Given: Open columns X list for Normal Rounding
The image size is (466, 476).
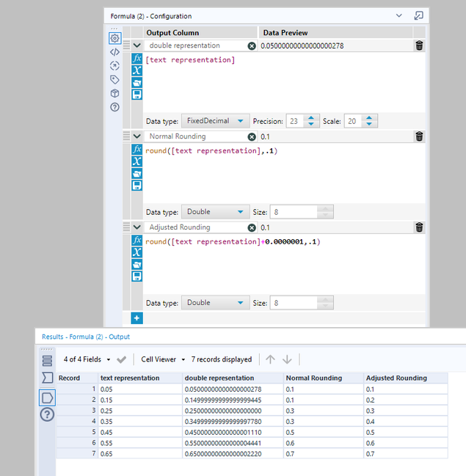Looking at the screenshot, I should point(137,161).
